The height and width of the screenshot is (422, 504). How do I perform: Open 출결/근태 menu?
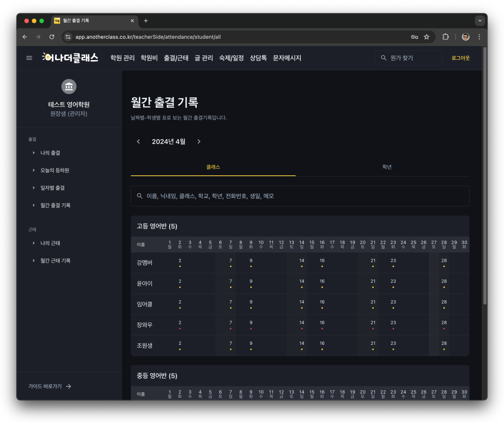click(x=176, y=58)
